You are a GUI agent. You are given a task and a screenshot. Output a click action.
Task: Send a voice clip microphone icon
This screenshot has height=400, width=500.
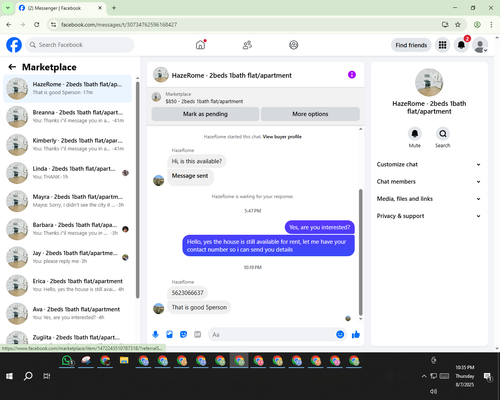point(155,334)
